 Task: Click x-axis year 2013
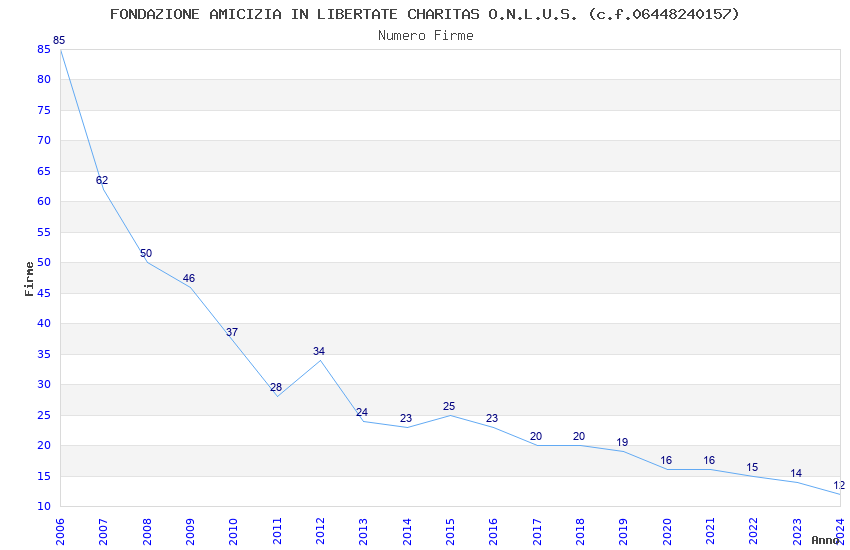[x=364, y=531]
